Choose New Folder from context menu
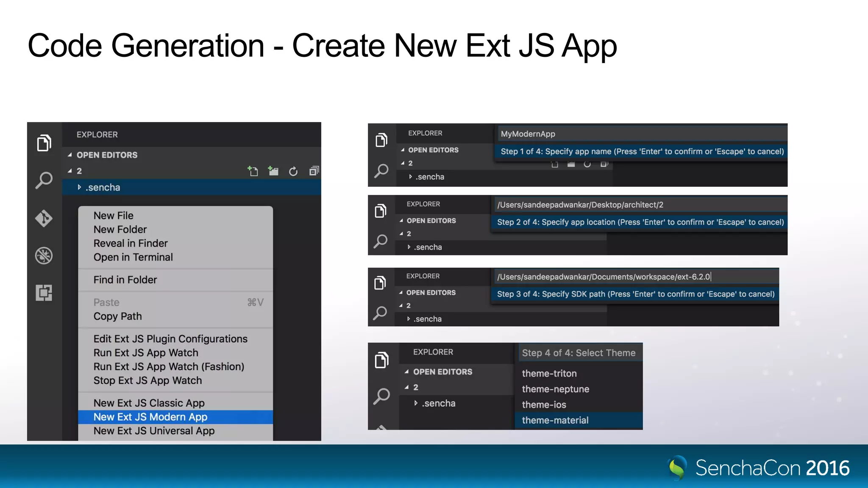The width and height of the screenshot is (868, 488). point(175,230)
